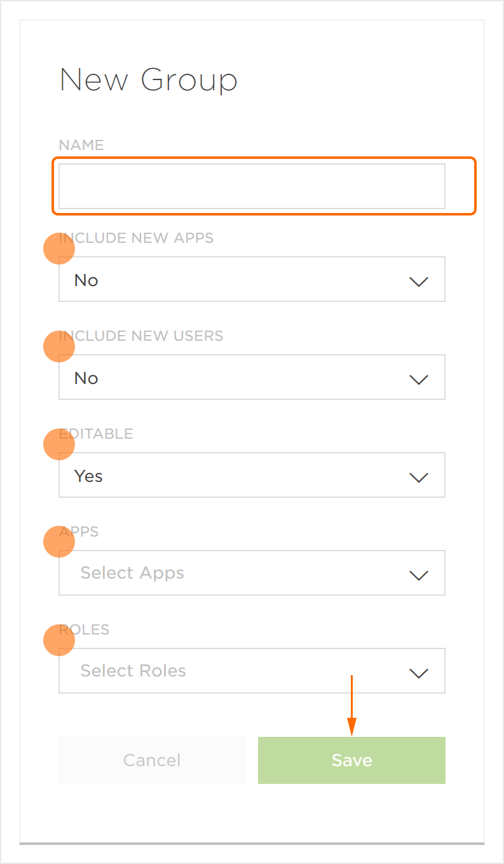Click the orange marker beside the Apps label
504x864 pixels.
59,543
